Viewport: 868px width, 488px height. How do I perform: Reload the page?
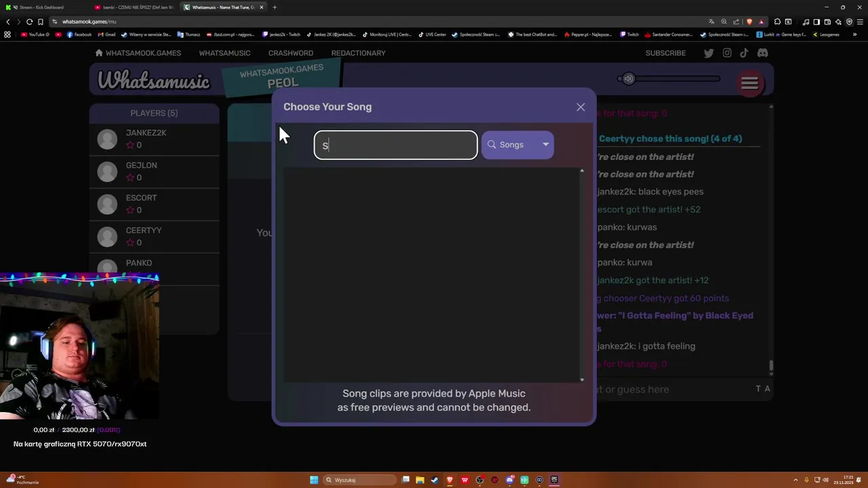click(29, 22)
